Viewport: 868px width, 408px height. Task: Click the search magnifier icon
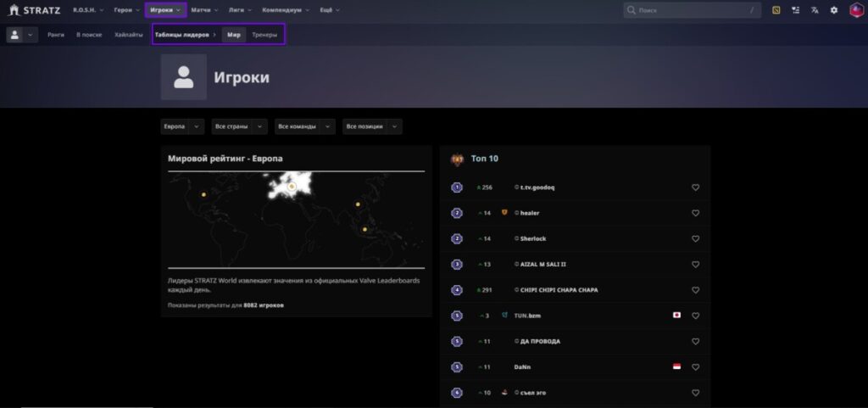631,10
